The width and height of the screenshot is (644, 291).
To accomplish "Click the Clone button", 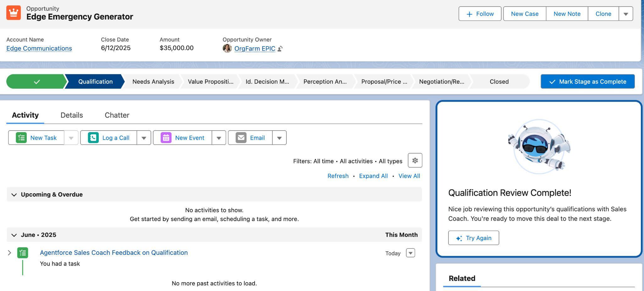I will click(603, 14).
